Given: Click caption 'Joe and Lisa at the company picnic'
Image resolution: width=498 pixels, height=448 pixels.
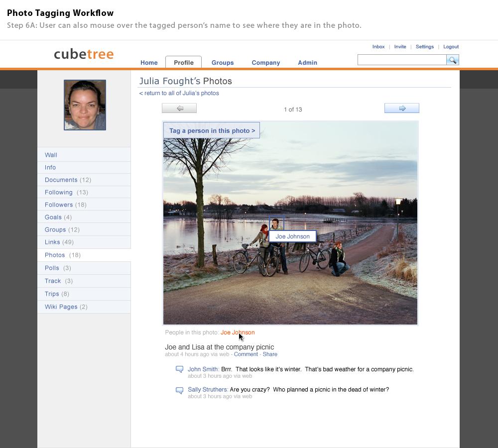Looking at the screenshot, I should click(x=220, y=347).
